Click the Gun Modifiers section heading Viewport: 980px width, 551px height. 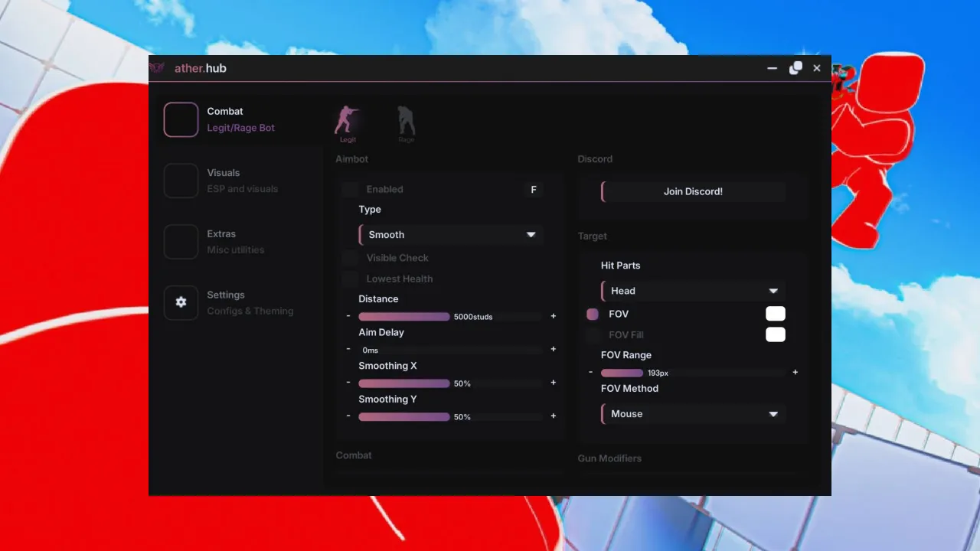(x=609, y=458)
